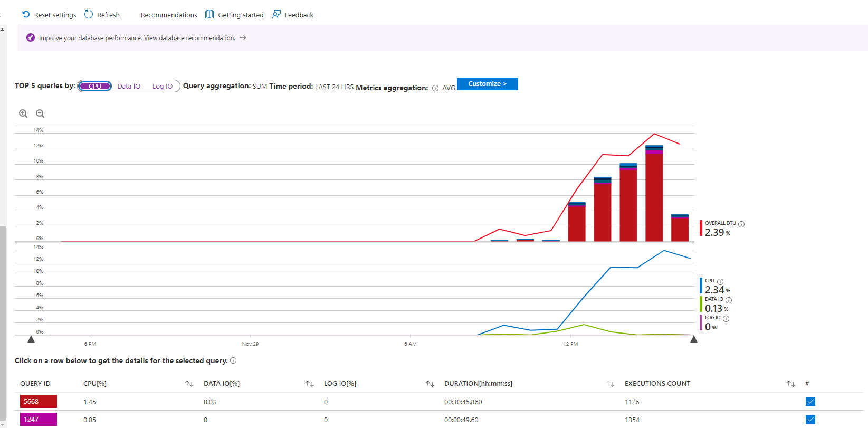Click the Feedback person icon
Screen dimensions: 868x428
click(276, 15)
